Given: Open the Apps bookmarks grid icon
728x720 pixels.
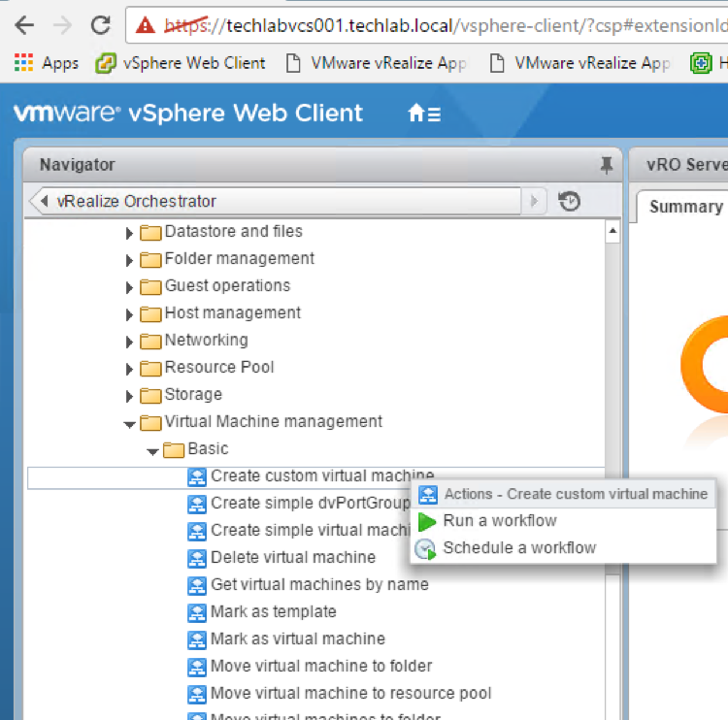Looking at the screenshot, I should pos(23,62).
